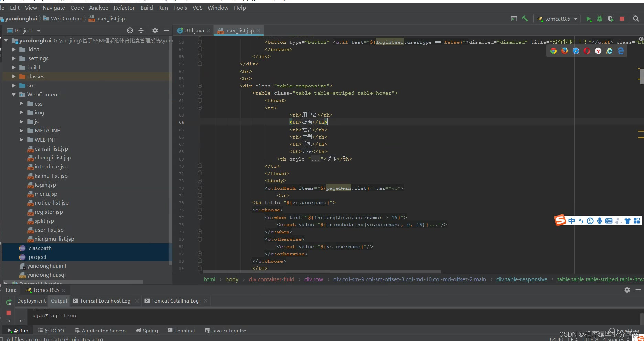
Task: Open login.jsp in project tree
Action: tap(45, 185)
